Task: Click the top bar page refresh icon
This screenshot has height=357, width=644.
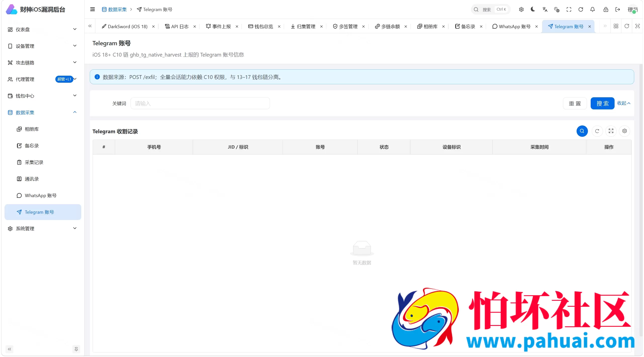Action: point(581,10)
